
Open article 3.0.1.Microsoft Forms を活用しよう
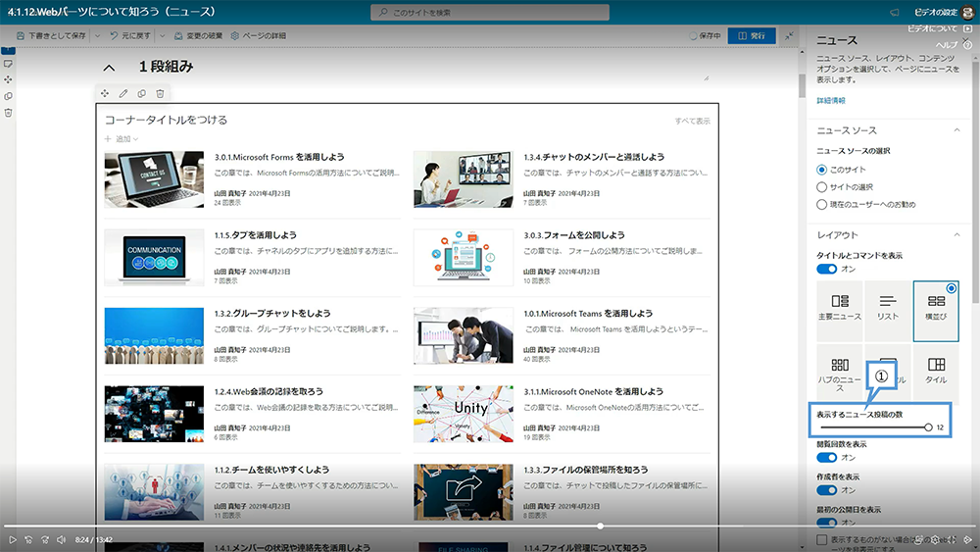(279, 157)
